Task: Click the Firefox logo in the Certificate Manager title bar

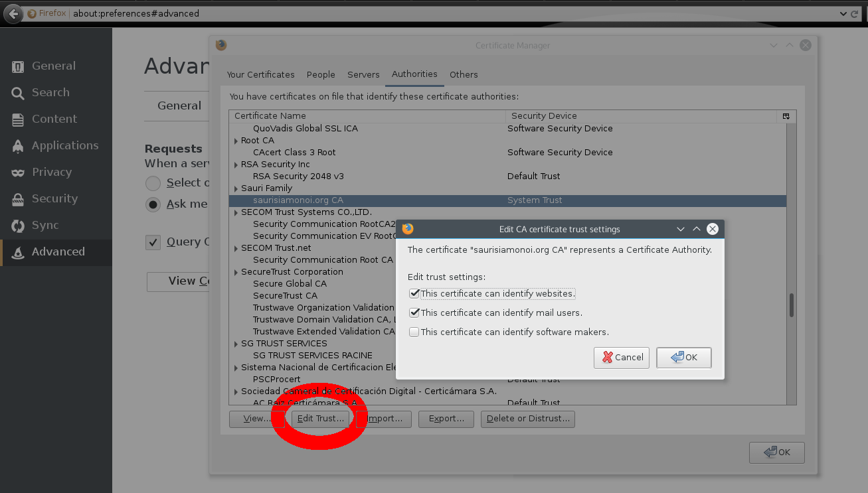Action: (x=221, y=45)
